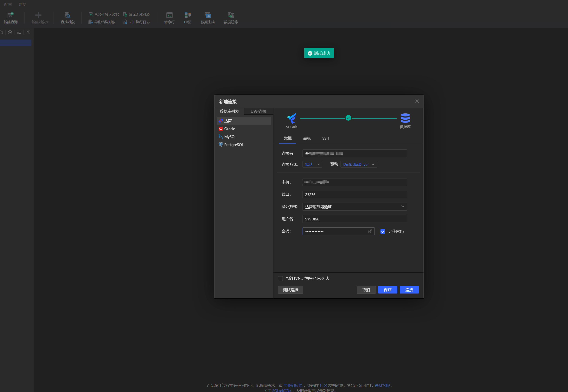The height and width of the screenshot is (392, 568).
Task: Click the 新建查询 toolbar icon
Action: 10,15
